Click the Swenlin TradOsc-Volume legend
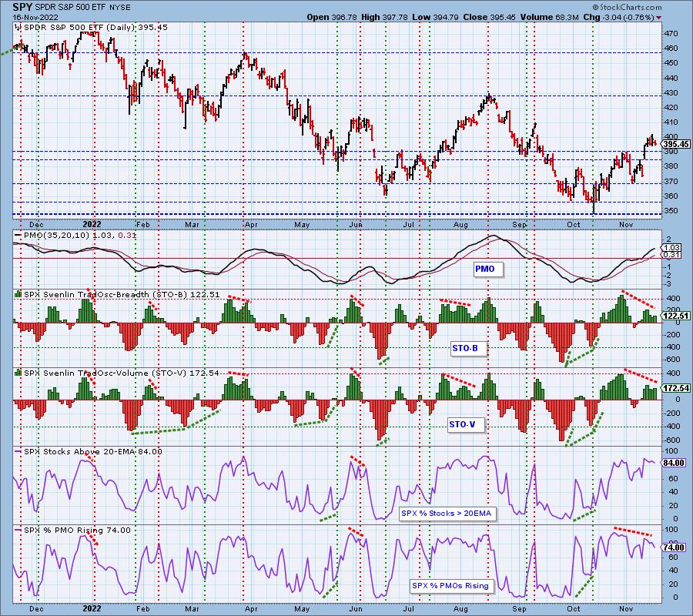 point(117,373)
